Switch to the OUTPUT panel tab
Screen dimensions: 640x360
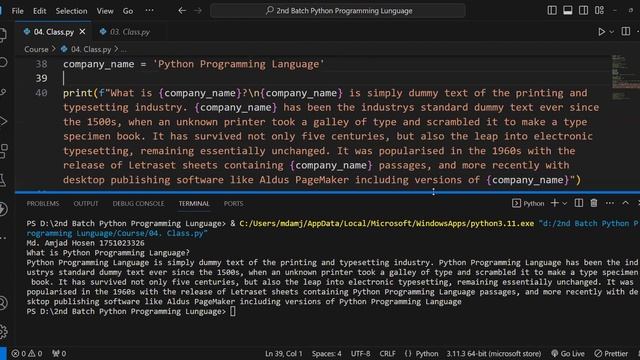(x=86, y=204)
